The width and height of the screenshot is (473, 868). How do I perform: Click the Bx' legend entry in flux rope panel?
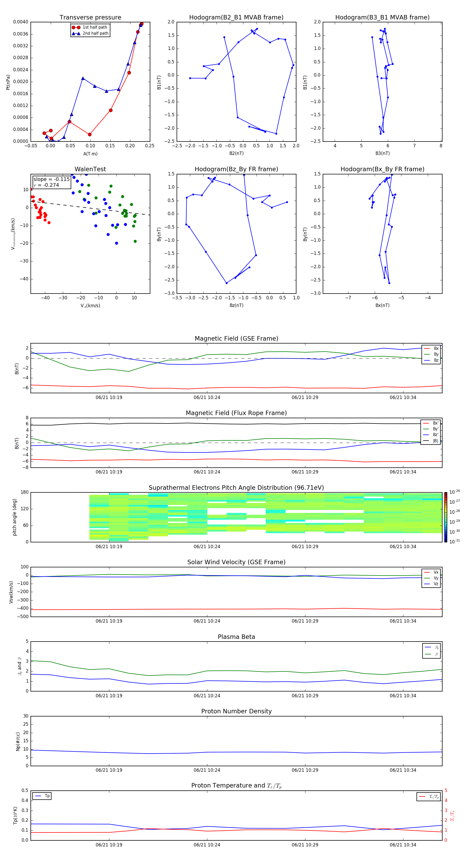431,423
